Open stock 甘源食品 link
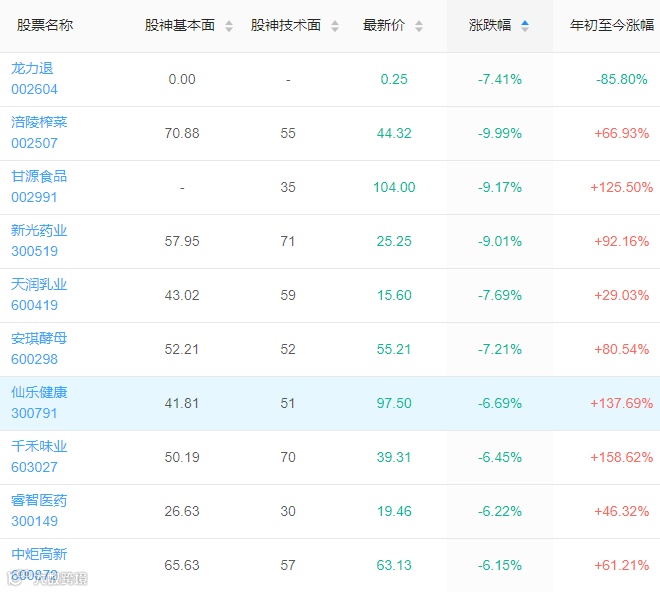Screen dimensions: 660x592 (x=39, y=176)
